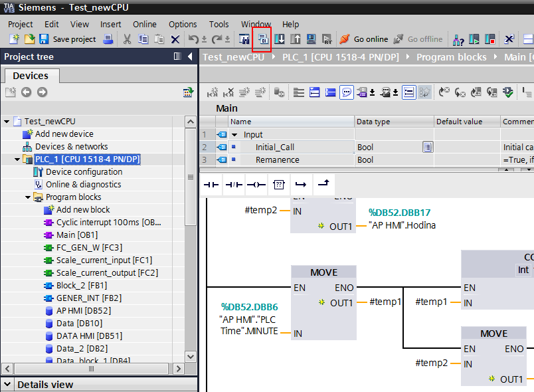Click the Copy icon in the toolbar
The width and height of the screenshot is (534, 392).
pyautogui.click(x=143, y=39)
